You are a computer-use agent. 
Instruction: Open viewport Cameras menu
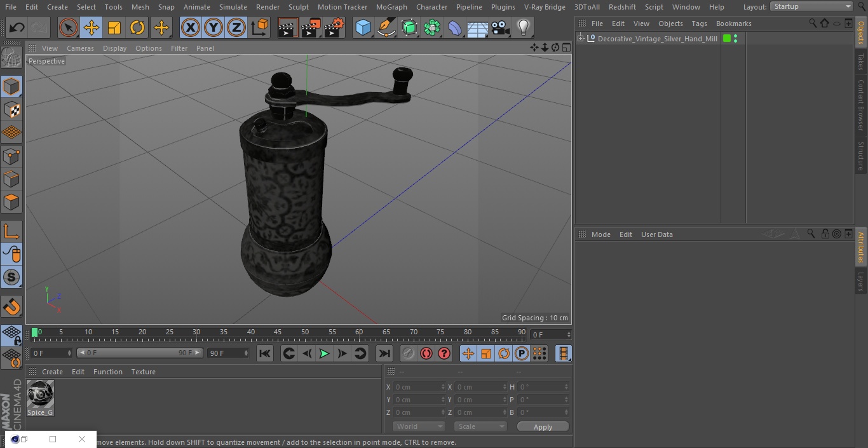coord(80,48)
